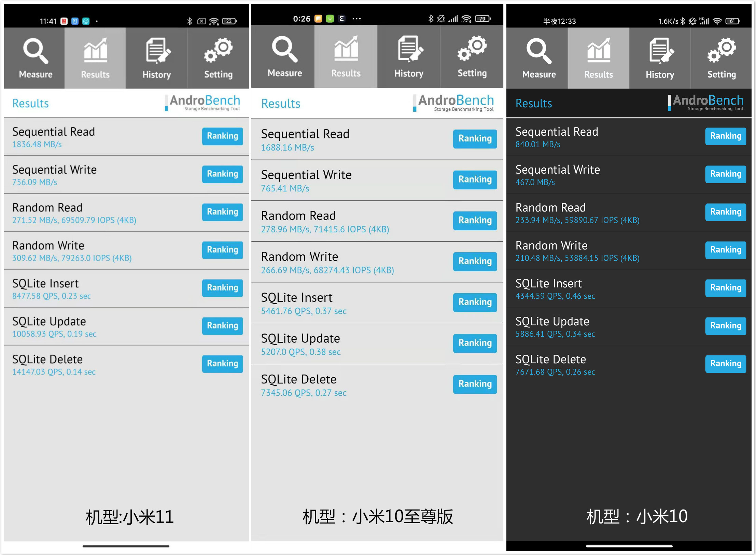
Task: Select Results tab in dark Xiaomi 10 panel
Action: point(598,58)
